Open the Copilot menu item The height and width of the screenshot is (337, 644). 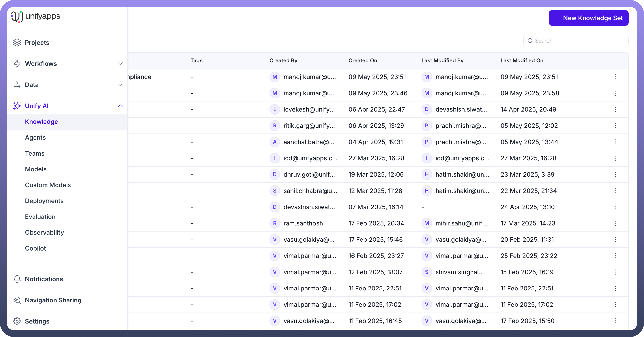click(x=35, y=248)
